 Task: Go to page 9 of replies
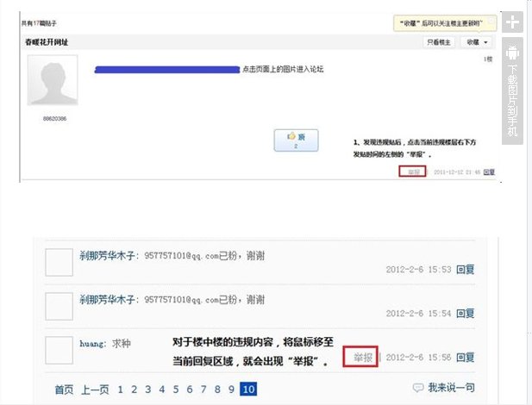[x=231, y=389]
